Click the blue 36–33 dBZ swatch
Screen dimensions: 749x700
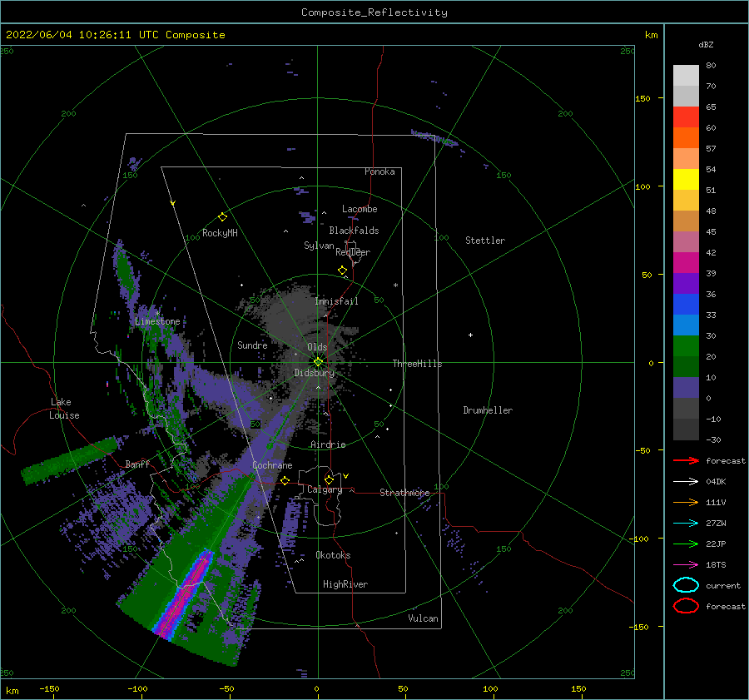686,304
